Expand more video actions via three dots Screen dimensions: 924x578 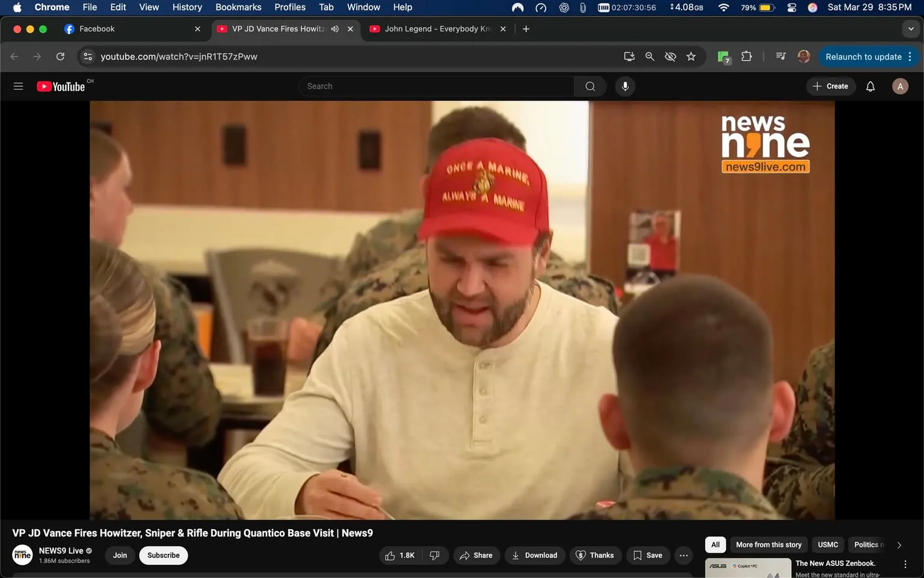click(683, 555)
